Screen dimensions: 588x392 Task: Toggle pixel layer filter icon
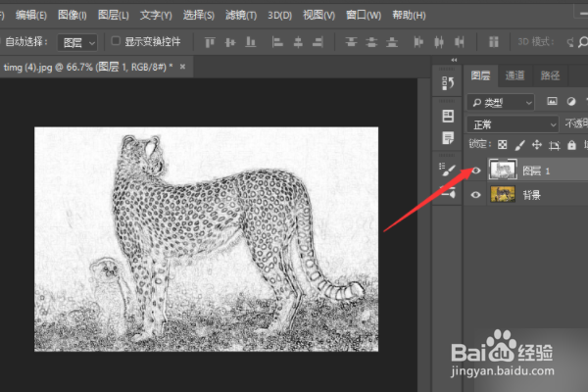coord(552,101)
